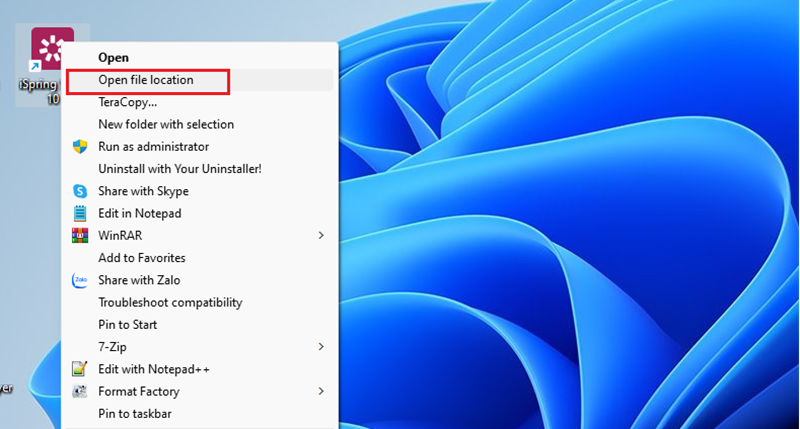Viewport: 800px width, 429px height.
Task: Select Pin to taskbar
Action: click(x=199, y=414)
